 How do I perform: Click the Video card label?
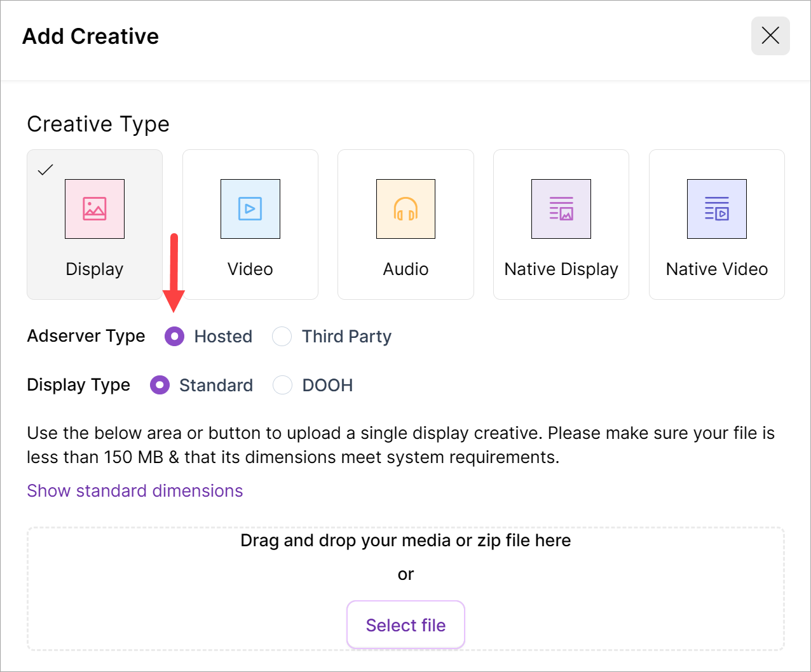[x=250, y=269]
